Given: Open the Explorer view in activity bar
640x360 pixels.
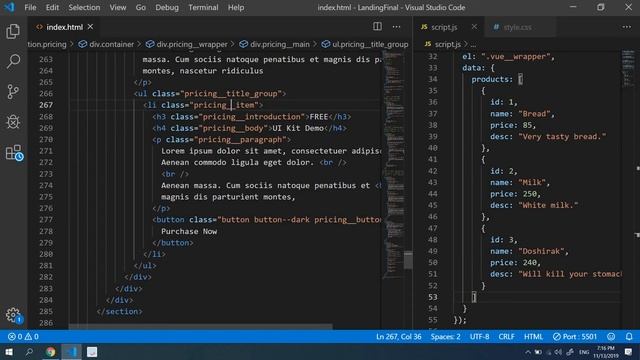Looking at the screenshot, I should click(13, 31).
